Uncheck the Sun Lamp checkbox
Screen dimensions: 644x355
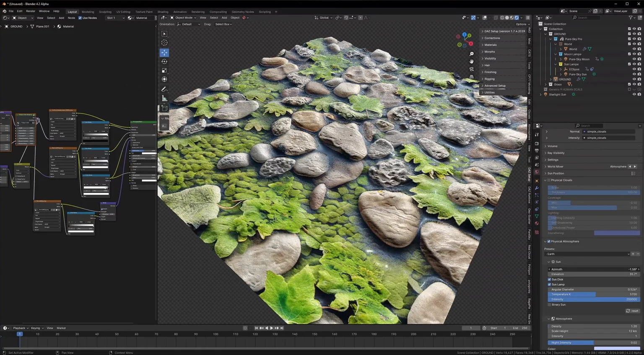550,285
